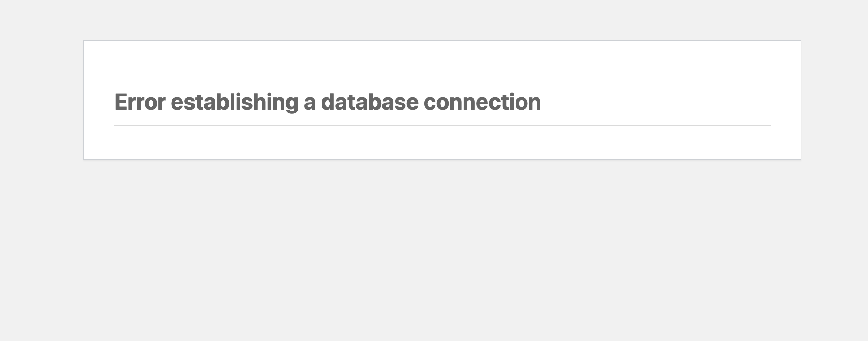Click the letter "a" between establishing and database
This screenshot has height=341, width=868.
click(x=309, y=103)
